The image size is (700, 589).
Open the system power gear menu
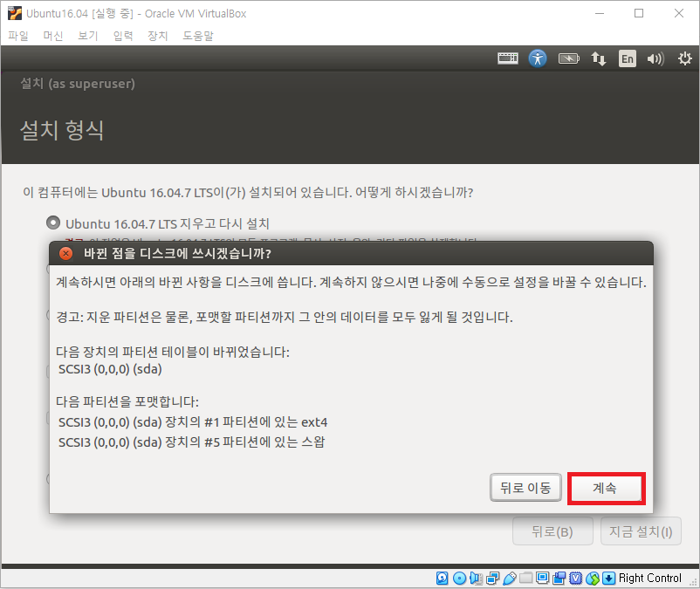[x=685, y=58]
